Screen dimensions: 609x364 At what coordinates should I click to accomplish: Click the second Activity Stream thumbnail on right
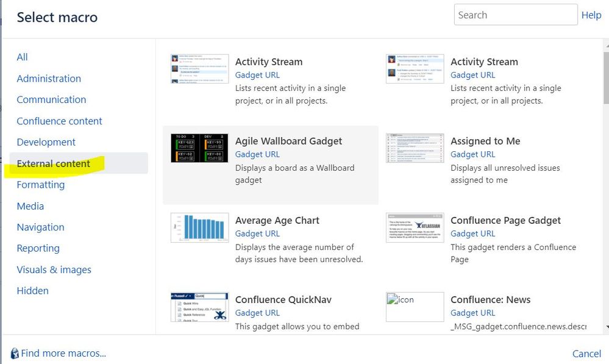(415, 69)
